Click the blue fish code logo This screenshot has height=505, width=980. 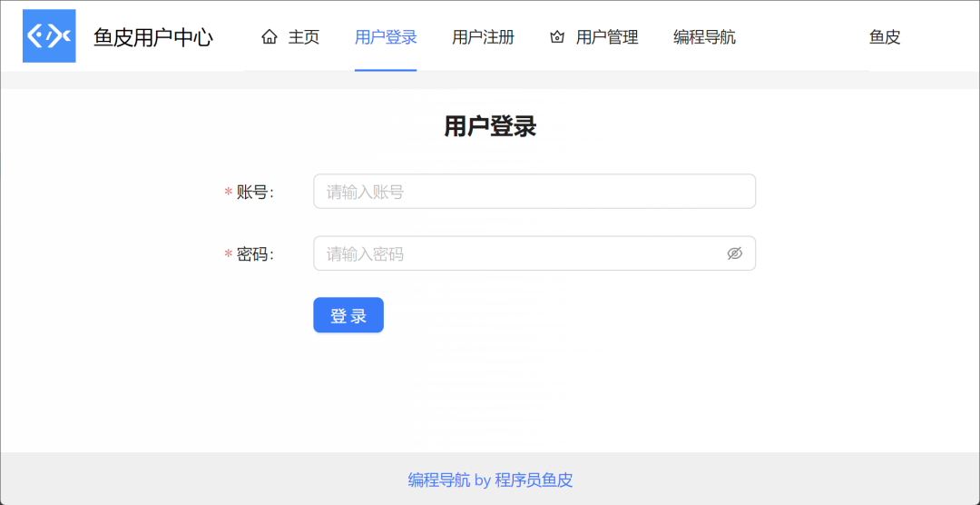tap(49, 35)
